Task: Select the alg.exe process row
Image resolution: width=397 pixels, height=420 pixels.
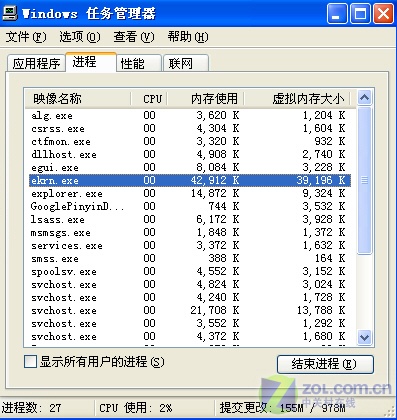Action: tap(190, 115)
